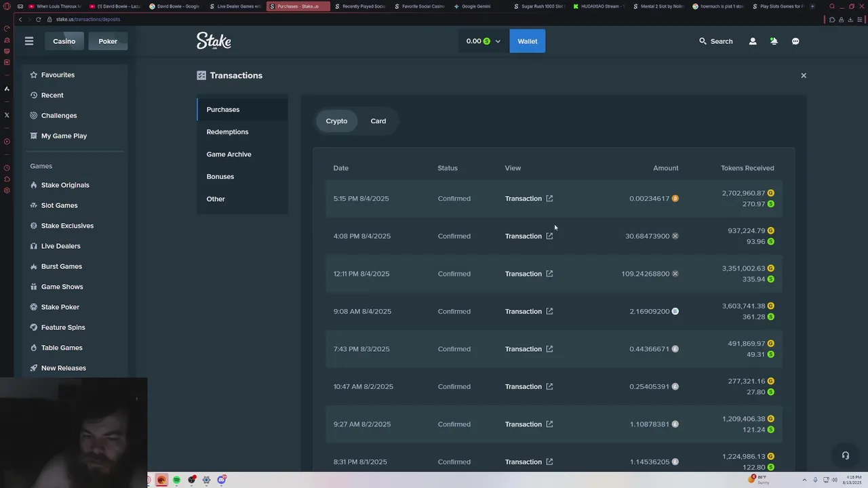Click the browser reload button

[38, 19]
